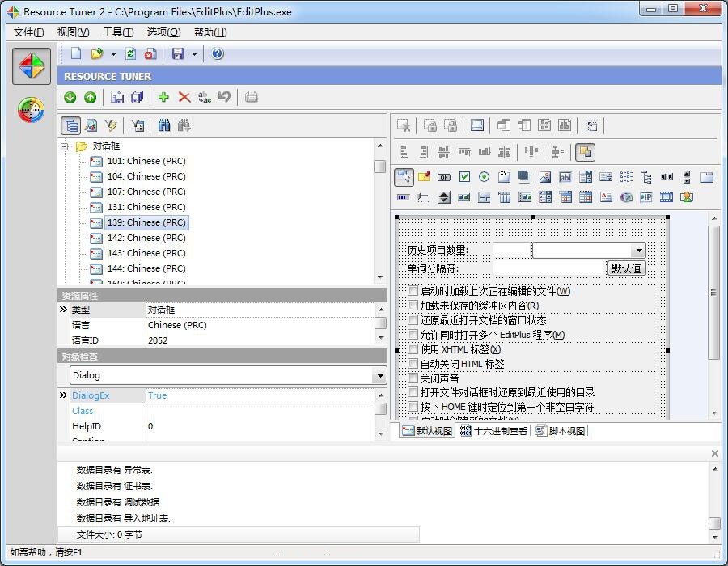This screenshot has width=728, height=566.
Task: Open the 工具 menu
Action: pos(118,32)
